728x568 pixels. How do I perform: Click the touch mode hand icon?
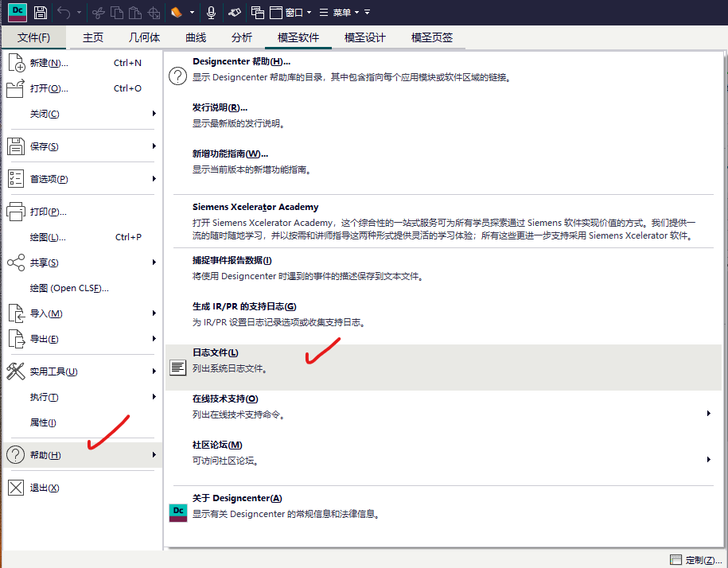pyautogui.click(x=235, y=13)
